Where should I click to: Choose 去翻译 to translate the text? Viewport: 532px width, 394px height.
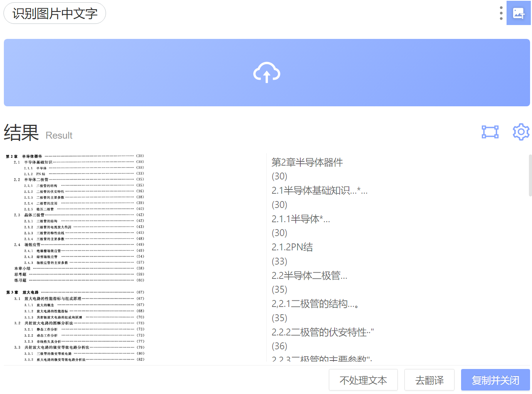429,380
